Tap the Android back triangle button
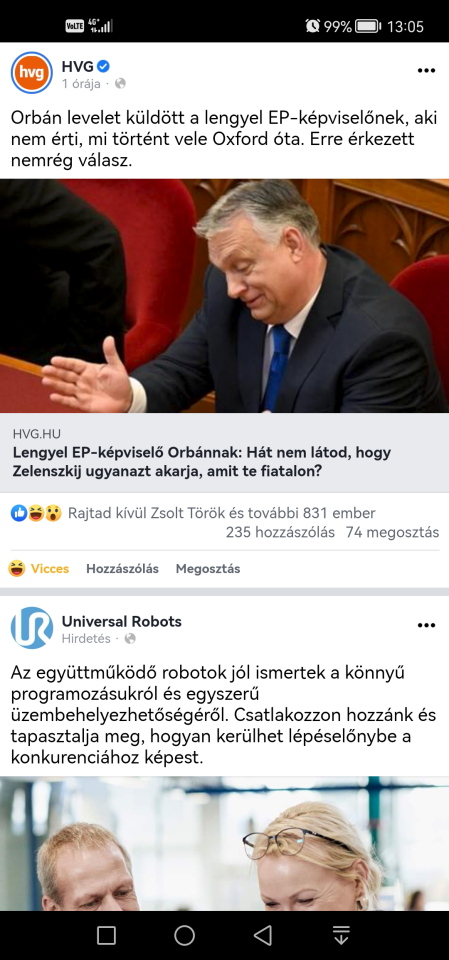Viewport: 449px width, 960px height. click(x=263, y=935)
